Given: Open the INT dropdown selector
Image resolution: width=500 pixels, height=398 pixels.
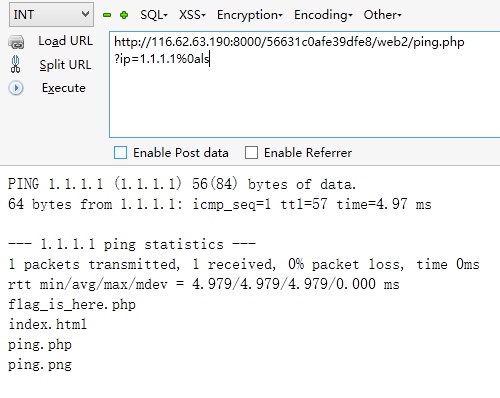Looking at the screenshot, I should 51,14.
